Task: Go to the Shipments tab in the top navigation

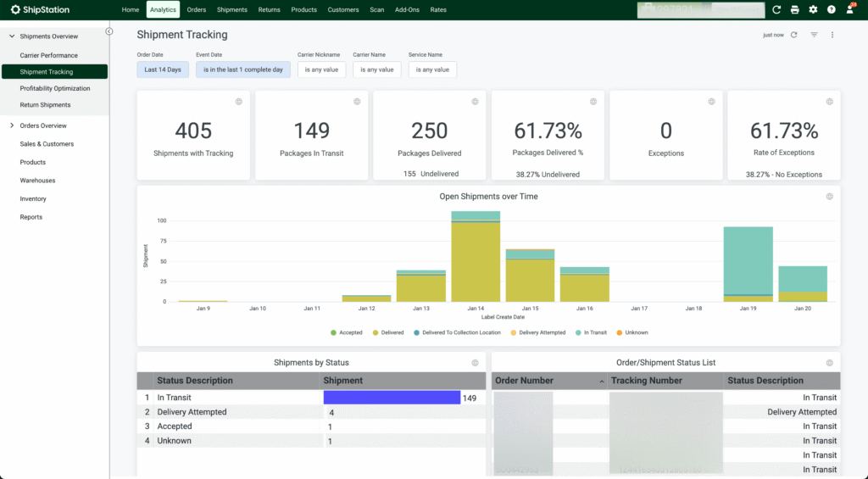Action: coord(232,10)
